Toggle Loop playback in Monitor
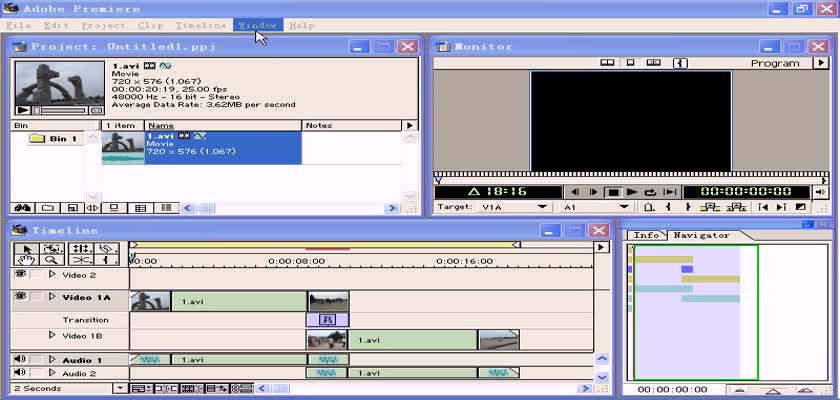 [x=650, y=192]
